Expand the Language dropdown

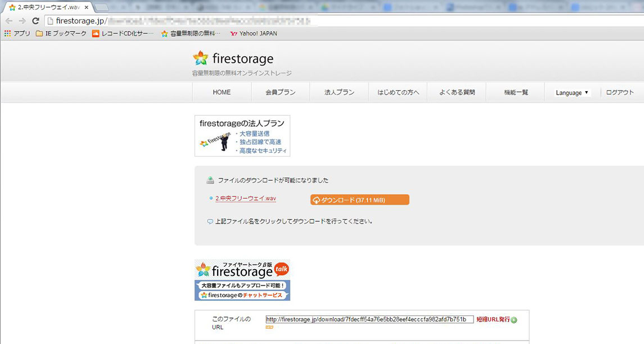tap(571, 93)
